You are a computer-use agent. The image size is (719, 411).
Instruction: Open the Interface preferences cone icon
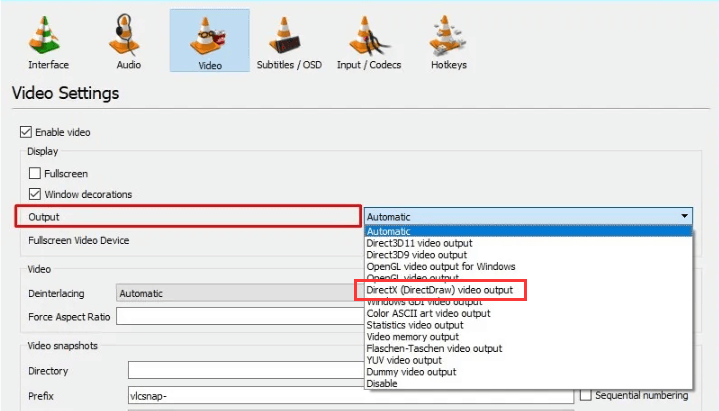tap(44, 35)
